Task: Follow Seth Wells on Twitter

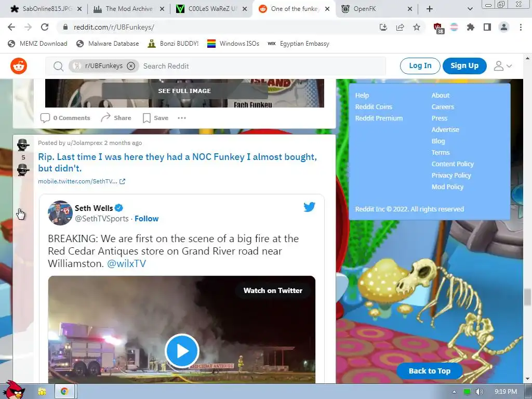Action: (x=147, y=219)
